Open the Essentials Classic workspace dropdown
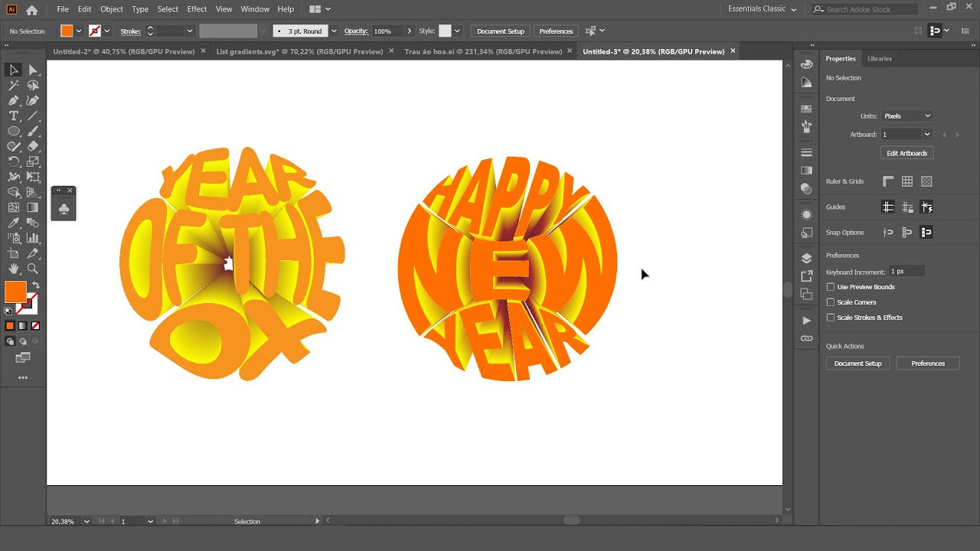Screen dimensions: 980x551 [762, 9]
